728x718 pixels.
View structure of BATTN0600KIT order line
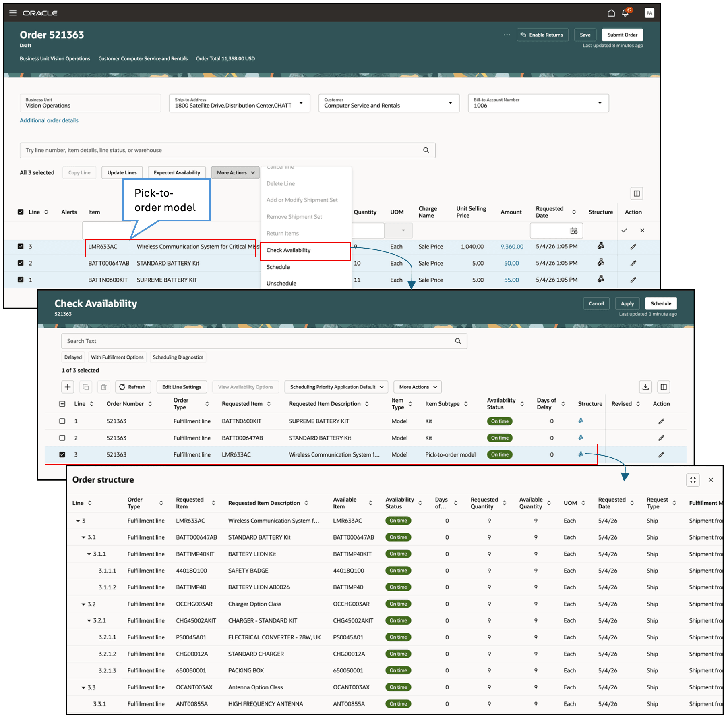coord(601,279)
